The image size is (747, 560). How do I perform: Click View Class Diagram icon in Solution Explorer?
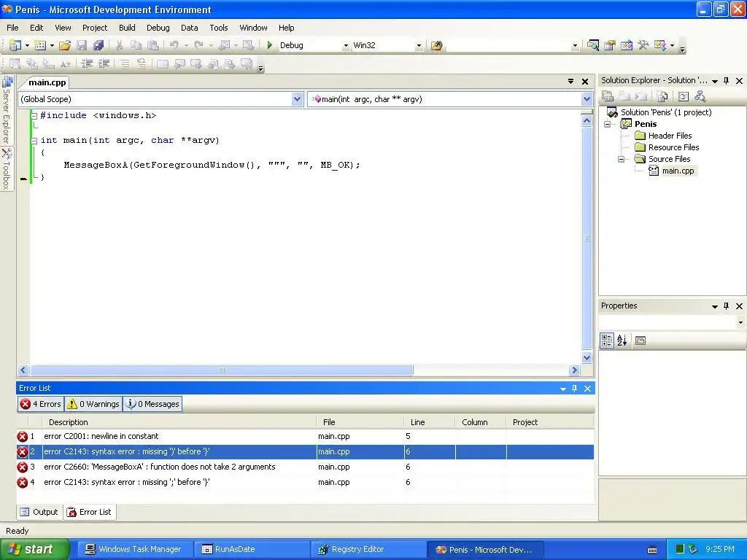coord(700,97)
